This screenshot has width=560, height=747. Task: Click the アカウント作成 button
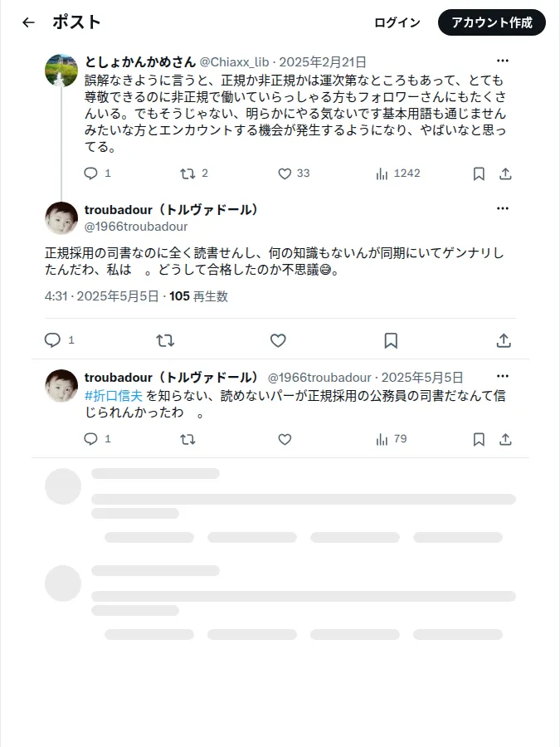(x=492, y=22)
